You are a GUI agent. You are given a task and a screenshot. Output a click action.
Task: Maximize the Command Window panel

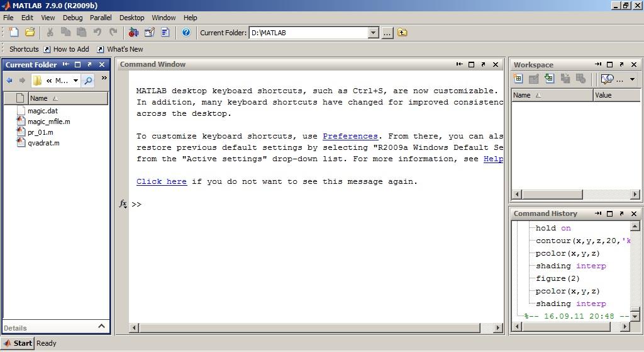(472, 65)
